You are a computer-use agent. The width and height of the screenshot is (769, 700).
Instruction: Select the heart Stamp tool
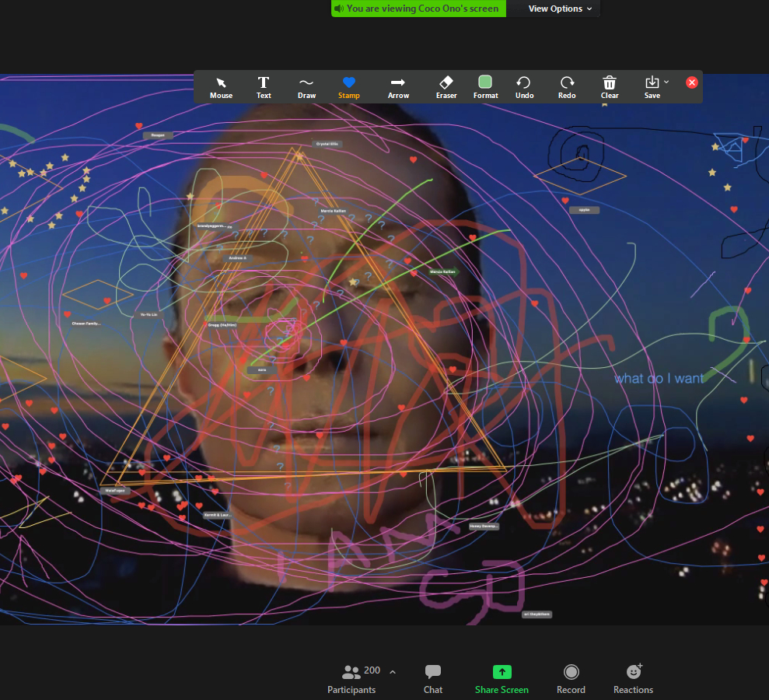point(348,87)
